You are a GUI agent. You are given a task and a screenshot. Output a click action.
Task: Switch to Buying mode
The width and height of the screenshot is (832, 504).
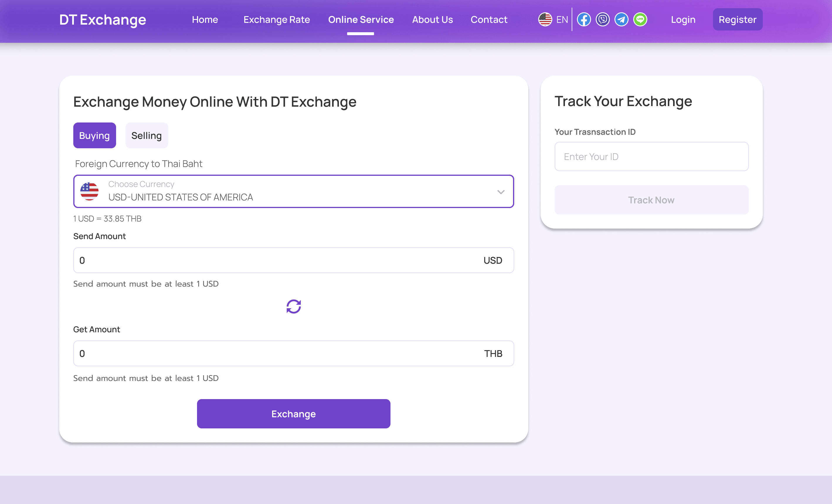coord(94,135)
